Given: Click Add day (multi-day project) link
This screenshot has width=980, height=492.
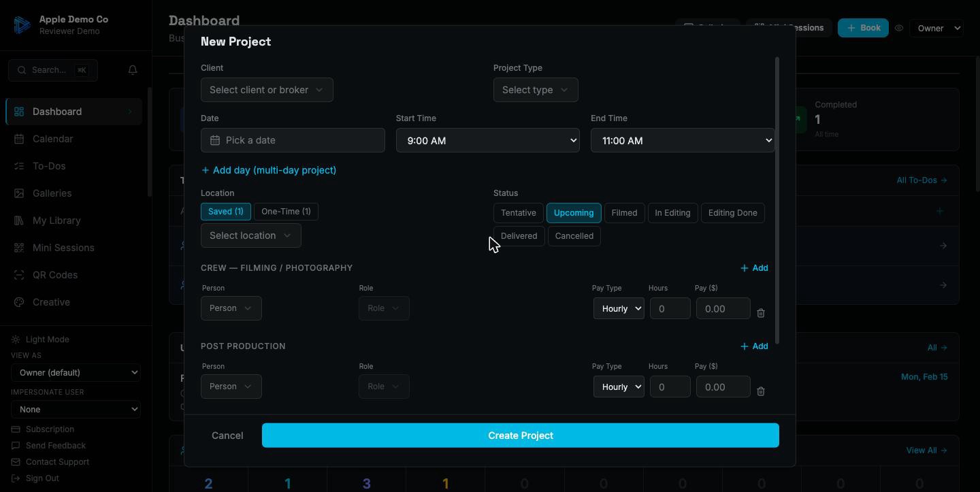Looking at the screenshot, I should click(x=269, y=170).
